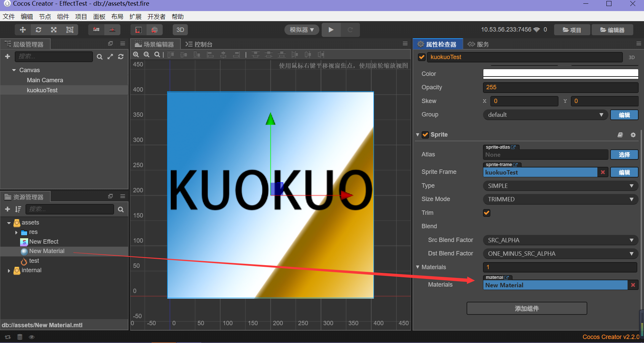Open the Sprite component settings gear
The image size is (644, 343).
[x=633, y=135]
